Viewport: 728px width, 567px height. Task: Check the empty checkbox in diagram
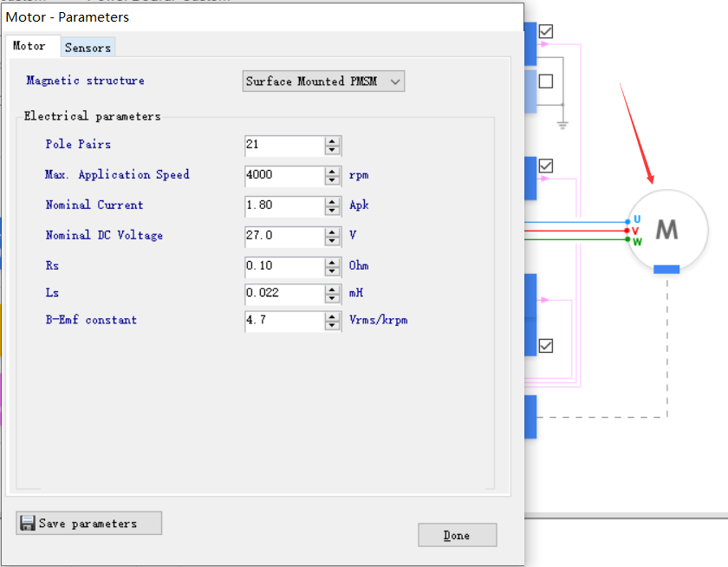pos(546,81)
